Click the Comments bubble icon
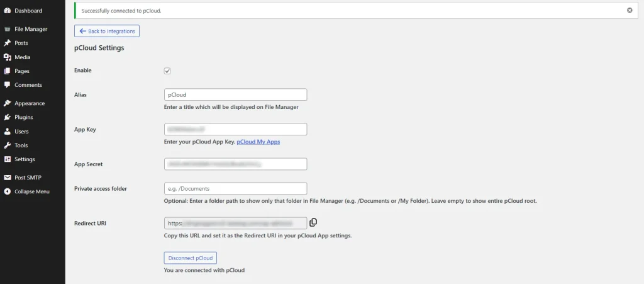Screen dimensions: 644x284 click(7, 84)
